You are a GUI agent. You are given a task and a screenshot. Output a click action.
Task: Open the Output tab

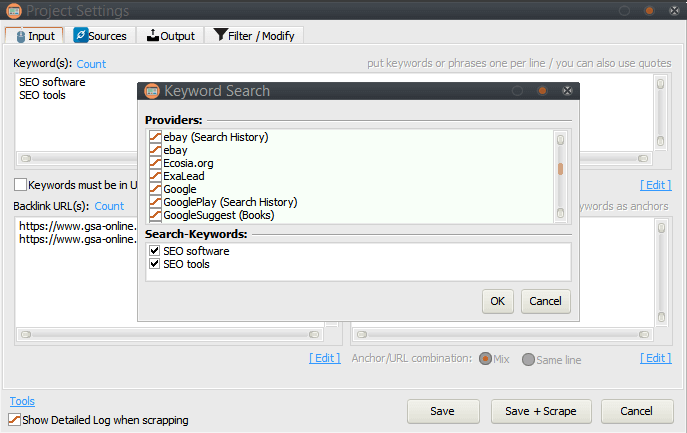[170, 35]
